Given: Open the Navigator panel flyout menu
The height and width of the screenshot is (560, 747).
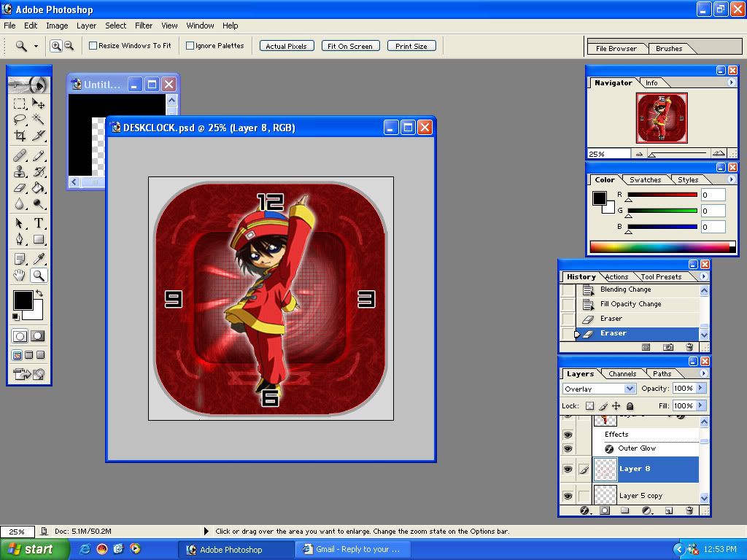Looking at the screenshot, I should [x=731, y=82].
